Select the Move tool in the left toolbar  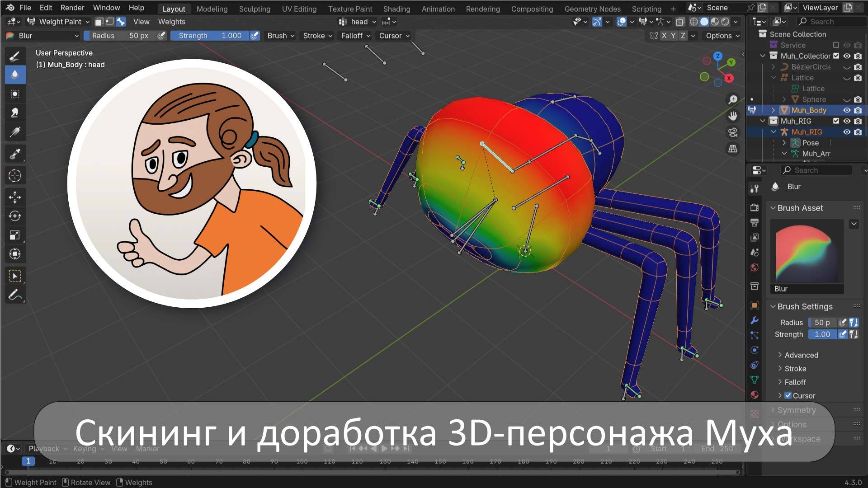tap(15, 197)
